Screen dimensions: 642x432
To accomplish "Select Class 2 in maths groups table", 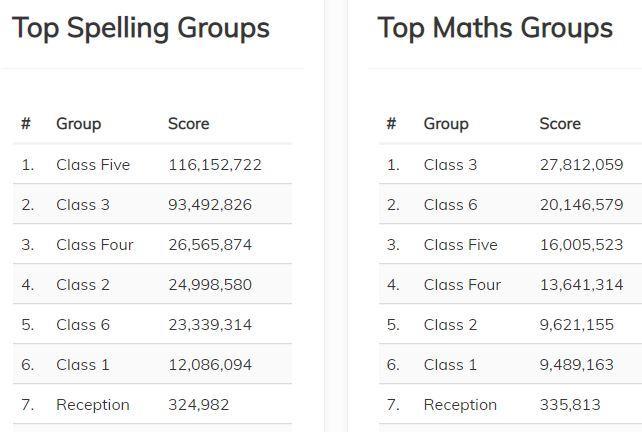I will 450,325.
